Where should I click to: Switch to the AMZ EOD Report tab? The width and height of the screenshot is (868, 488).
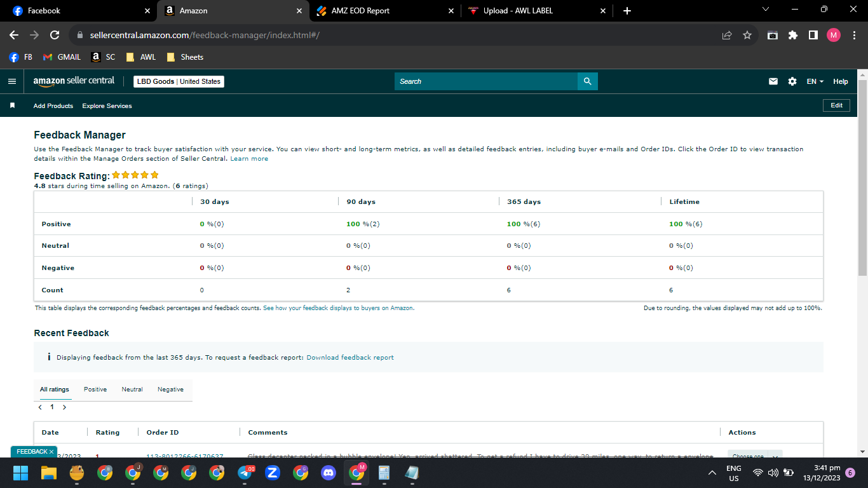(x=384, y=11)
